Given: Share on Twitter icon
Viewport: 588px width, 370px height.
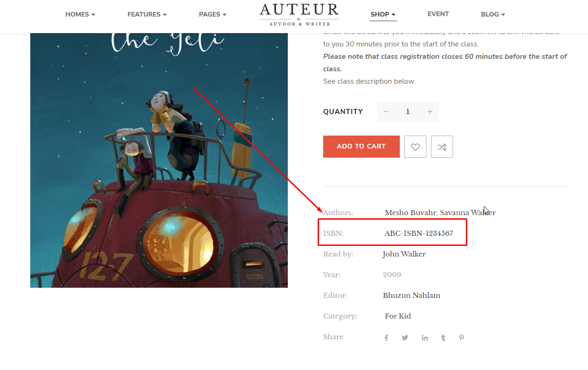Looking at the screenshot, I should coord(405,338).
